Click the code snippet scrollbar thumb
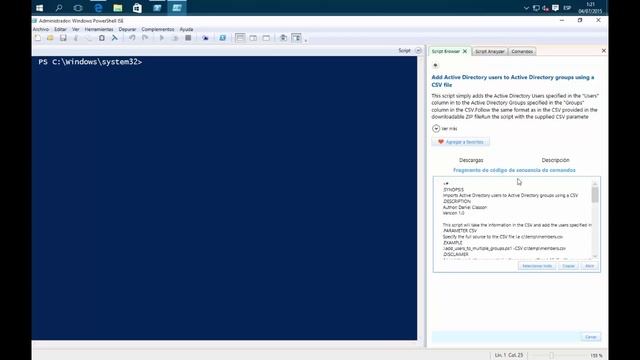 [595, 195]
